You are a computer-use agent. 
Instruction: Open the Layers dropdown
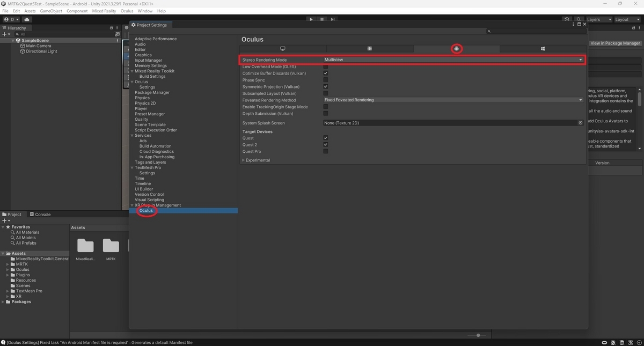click(x=598, y=19)
